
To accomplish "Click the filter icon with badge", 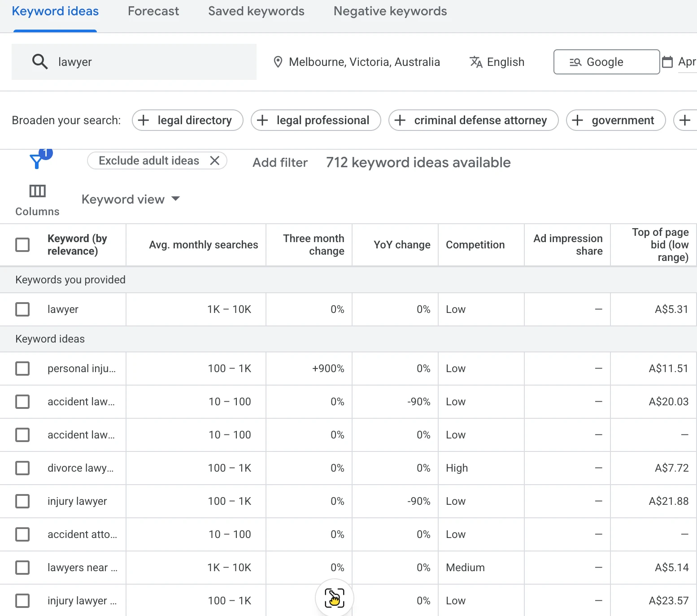I will tap(36, 161).
